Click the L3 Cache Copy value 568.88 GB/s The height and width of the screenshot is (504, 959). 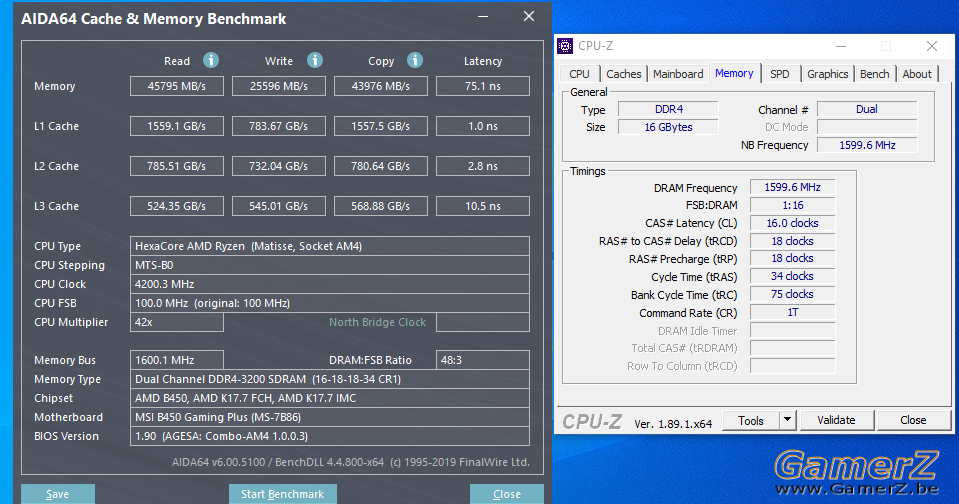[380, 206]
